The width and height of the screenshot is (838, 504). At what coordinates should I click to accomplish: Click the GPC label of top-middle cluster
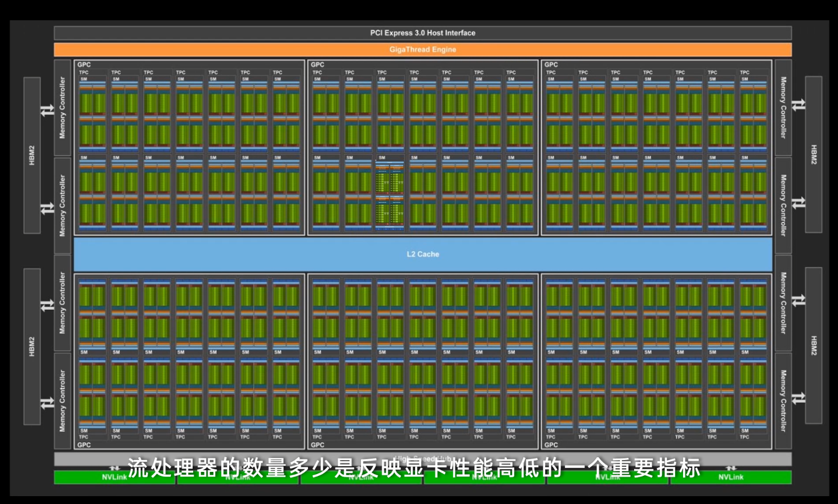318,65
